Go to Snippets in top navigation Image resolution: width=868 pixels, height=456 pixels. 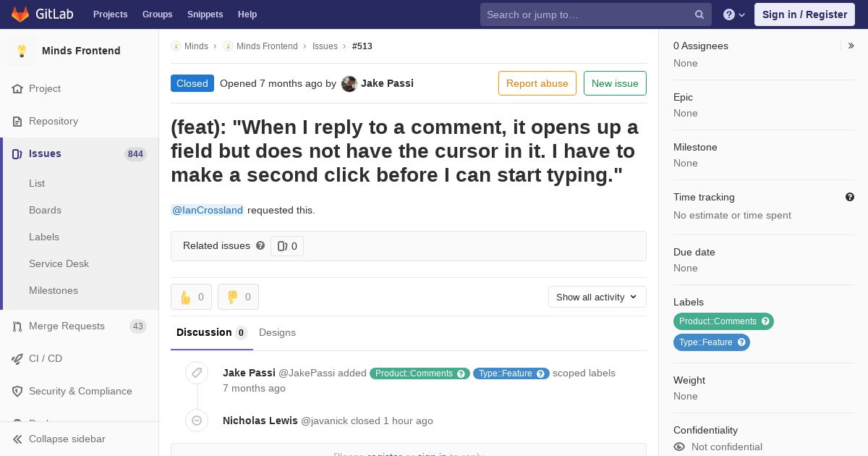[x=205, y=14]
